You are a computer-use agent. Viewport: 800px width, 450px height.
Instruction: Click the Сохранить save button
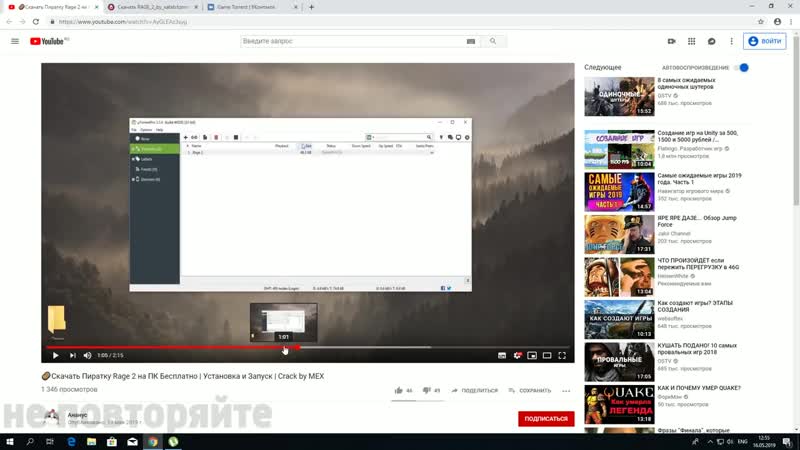(x=530, y=390)
